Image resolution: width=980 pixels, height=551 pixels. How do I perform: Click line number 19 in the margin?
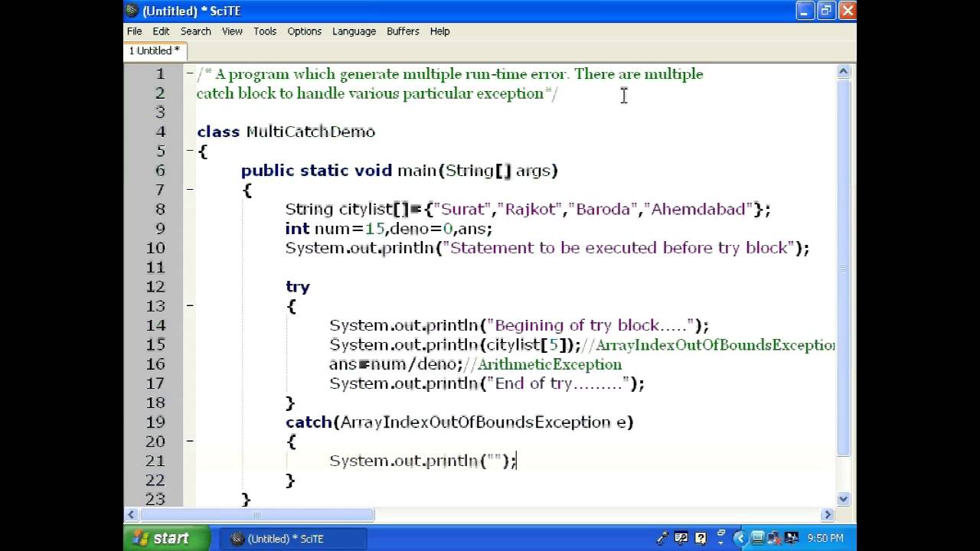pyautogui.click(x=155, y=422)
